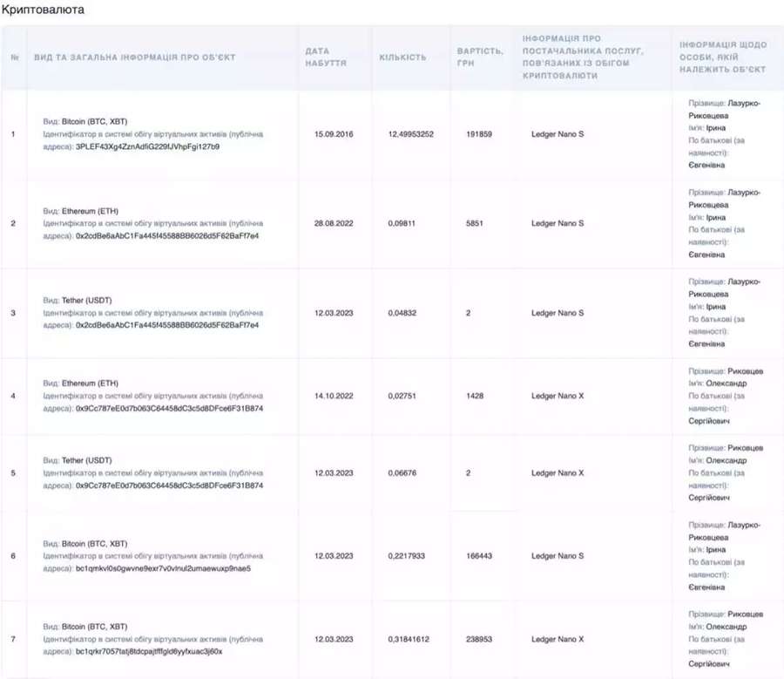This screenshot has height=679, width=784.
Task: Click quantity 12,49953252
Action: coord(410,134)
